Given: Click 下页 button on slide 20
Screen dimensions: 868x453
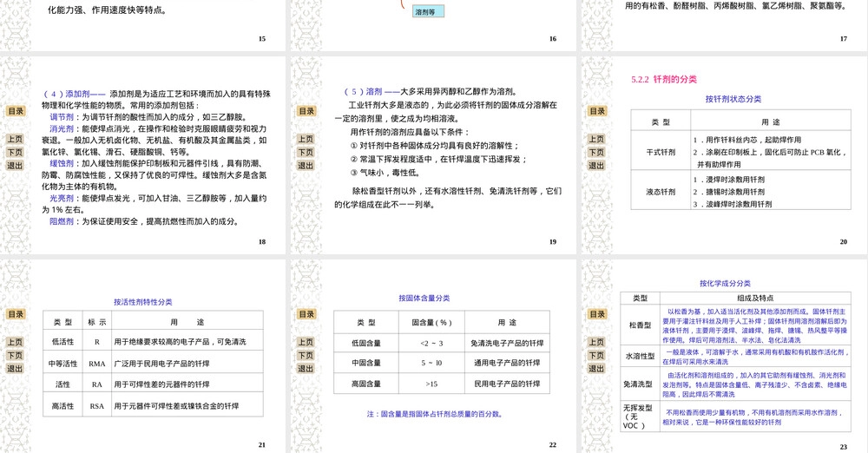Looking at the screenshot, I should pyautogui.click(x=597, y=152).
